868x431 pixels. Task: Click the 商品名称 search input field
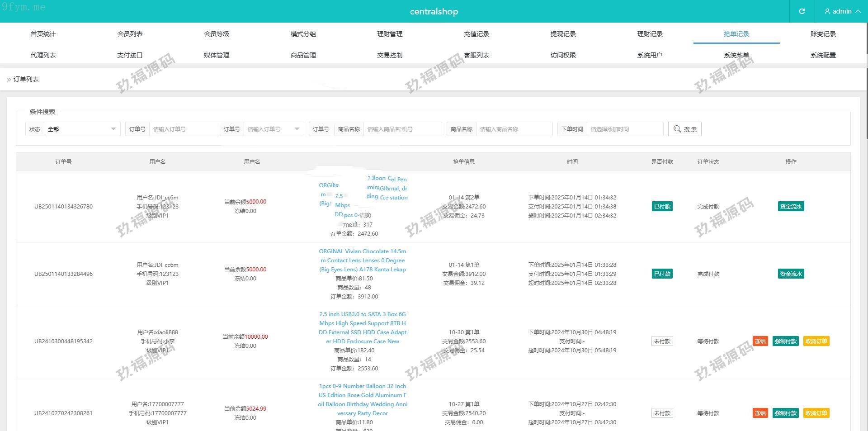pyautogui.click(x=514, y=129)
